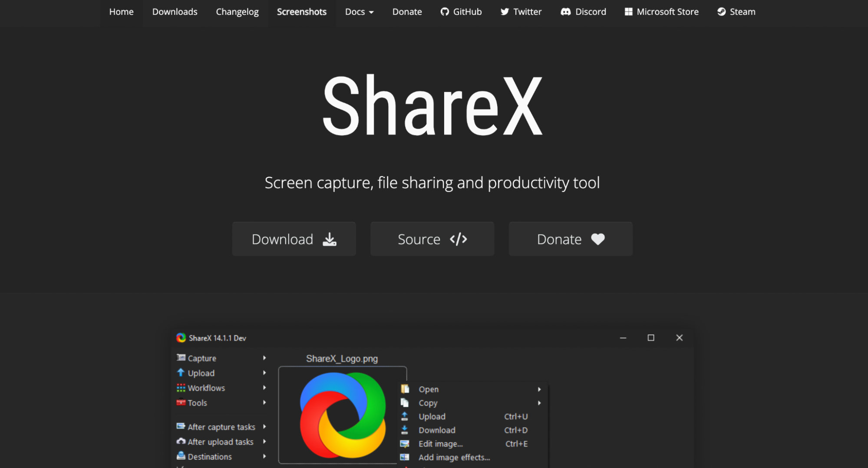Viewport: 868px width, 468px height.
Task: Click the ShareX_Logo.png file name
Action: coord(342,359)
